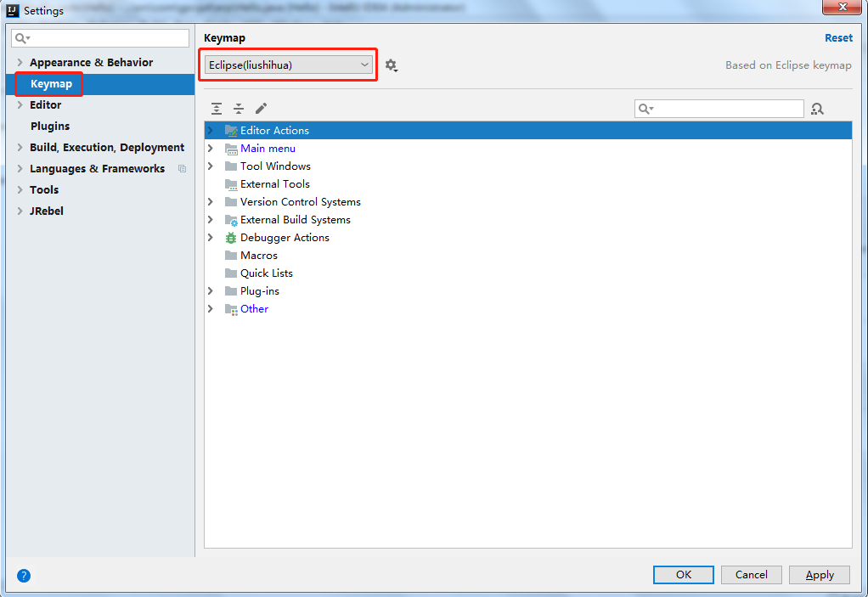Expand the Version Control Systems node
Viewport: 868px width, 597px height.
click(x=211, y=202)
